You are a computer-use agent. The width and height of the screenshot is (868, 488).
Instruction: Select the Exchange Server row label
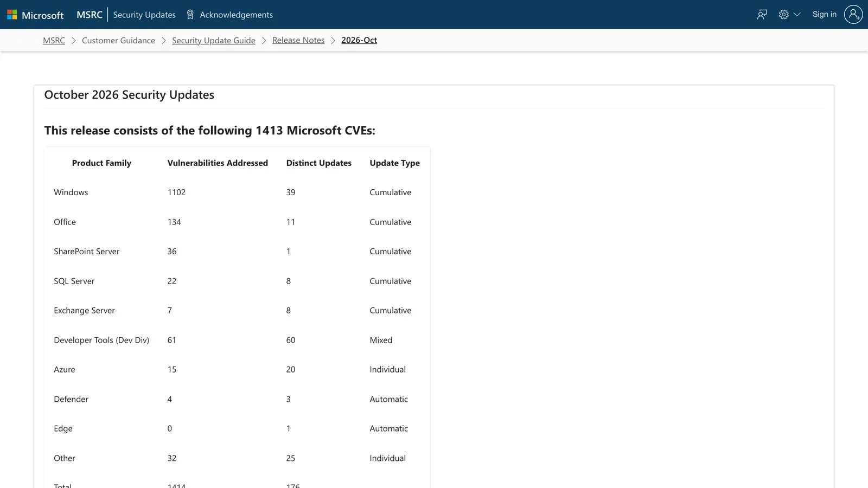84,311
